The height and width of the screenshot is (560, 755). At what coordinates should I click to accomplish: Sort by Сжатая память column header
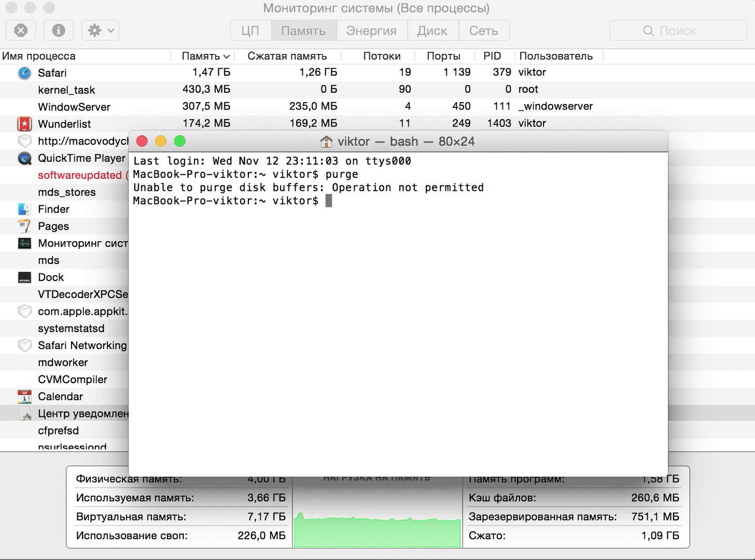tap(287, 56)
